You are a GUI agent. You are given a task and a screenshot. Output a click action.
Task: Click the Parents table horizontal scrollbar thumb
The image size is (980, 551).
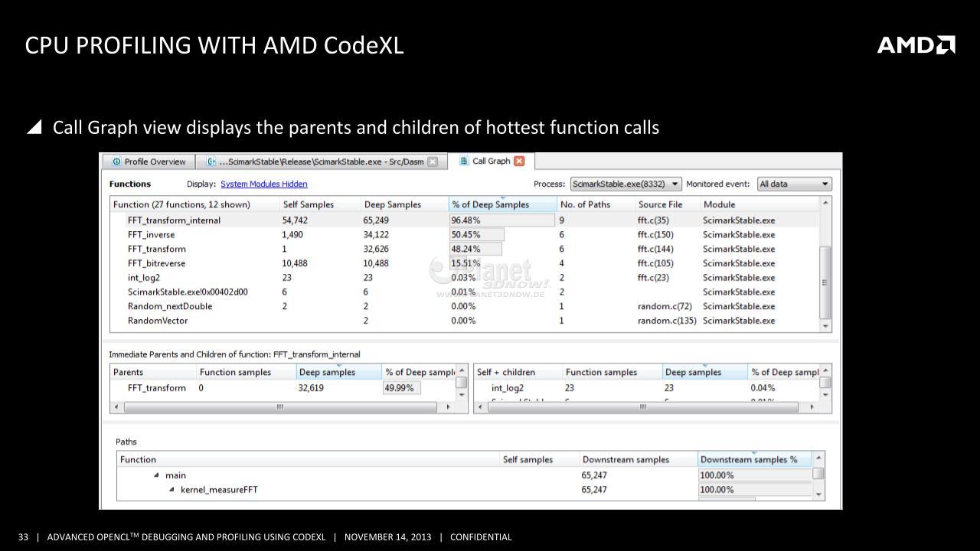tap(280, 407)
